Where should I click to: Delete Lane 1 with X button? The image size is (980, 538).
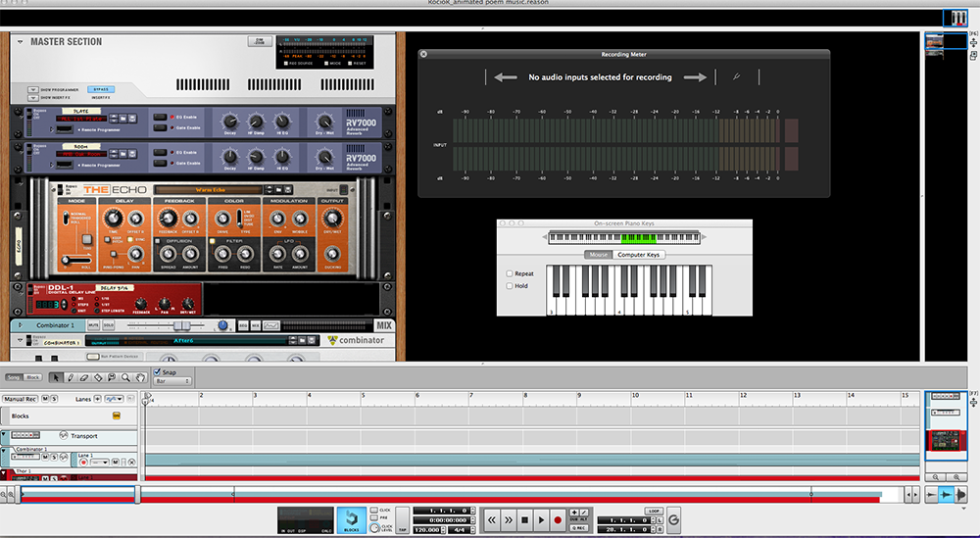click(x=132, y=463)
